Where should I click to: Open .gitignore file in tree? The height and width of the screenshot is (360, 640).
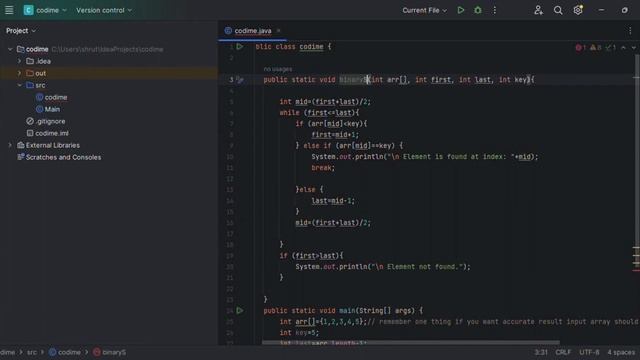46,121
